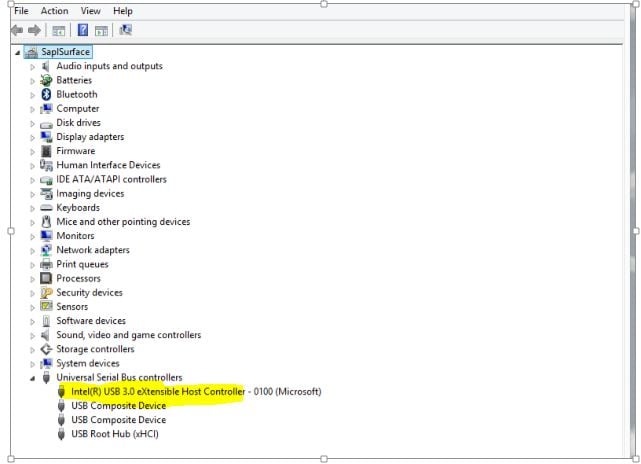Click the Disk drives icon
The height and width of the screenshot is (464, 641).
[x=46, y=124]
